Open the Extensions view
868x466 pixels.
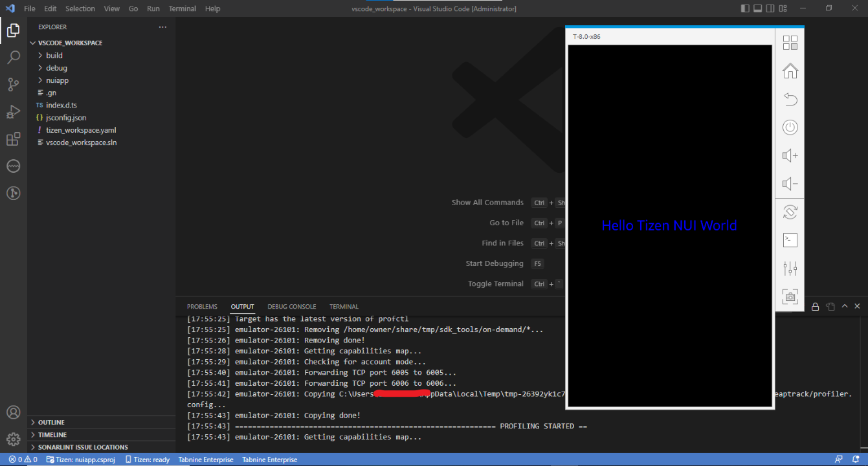(14, 139)
